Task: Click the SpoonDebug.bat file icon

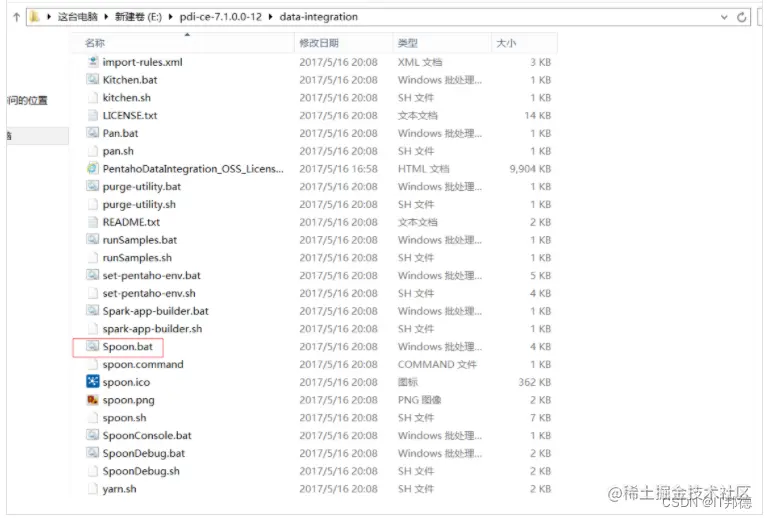Action: 92,452
